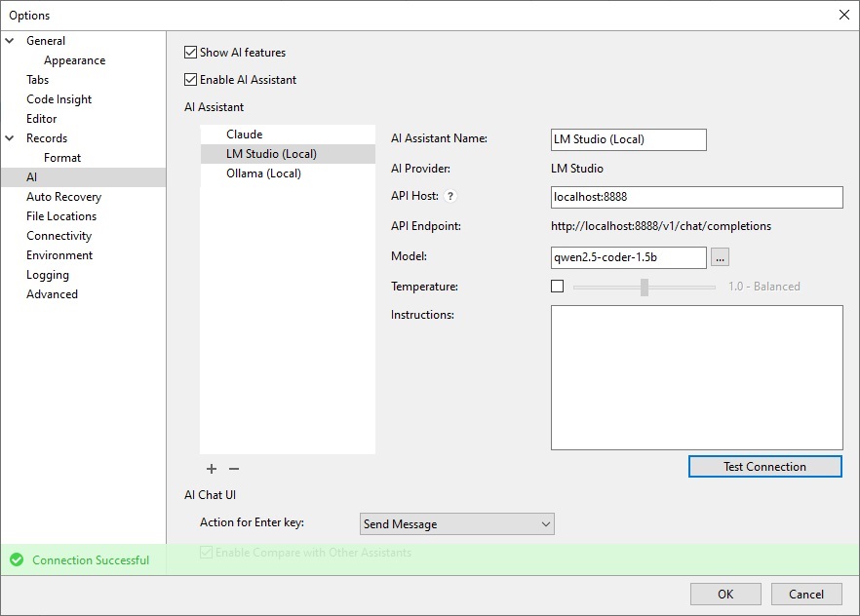Viewport: 860px width, 616px height.
Task: Select Format under Records
Action: point(62,158)
